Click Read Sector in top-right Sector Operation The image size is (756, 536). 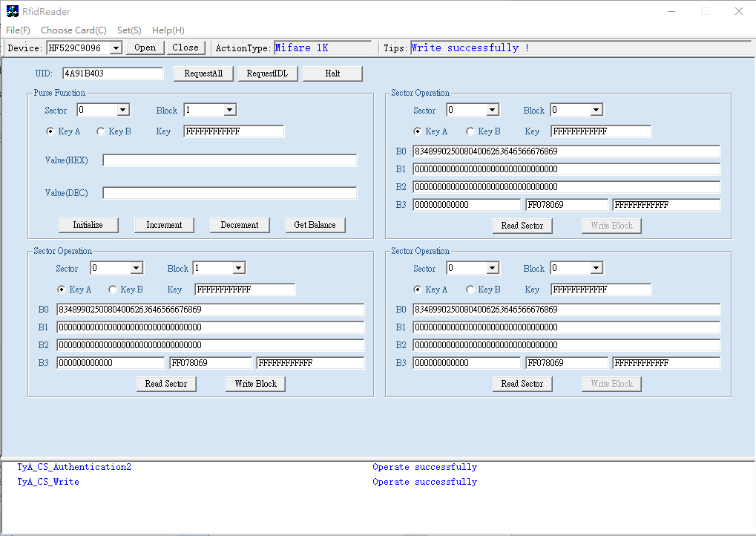point(522,226)
